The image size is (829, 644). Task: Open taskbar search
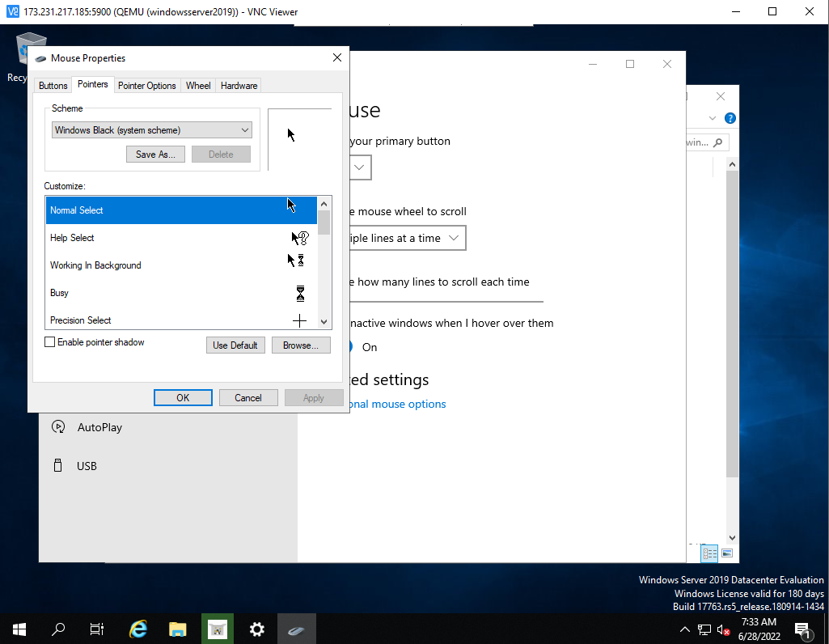(58, 629)
